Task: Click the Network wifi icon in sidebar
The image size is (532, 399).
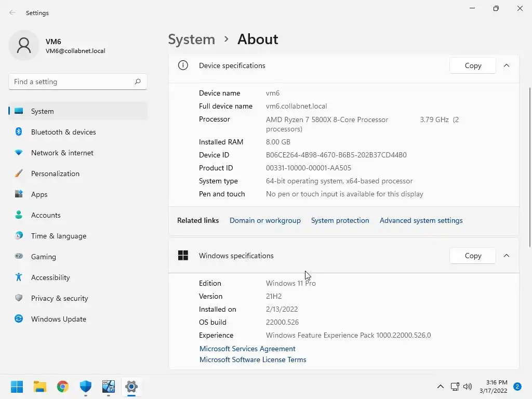Action: [19, 153]
